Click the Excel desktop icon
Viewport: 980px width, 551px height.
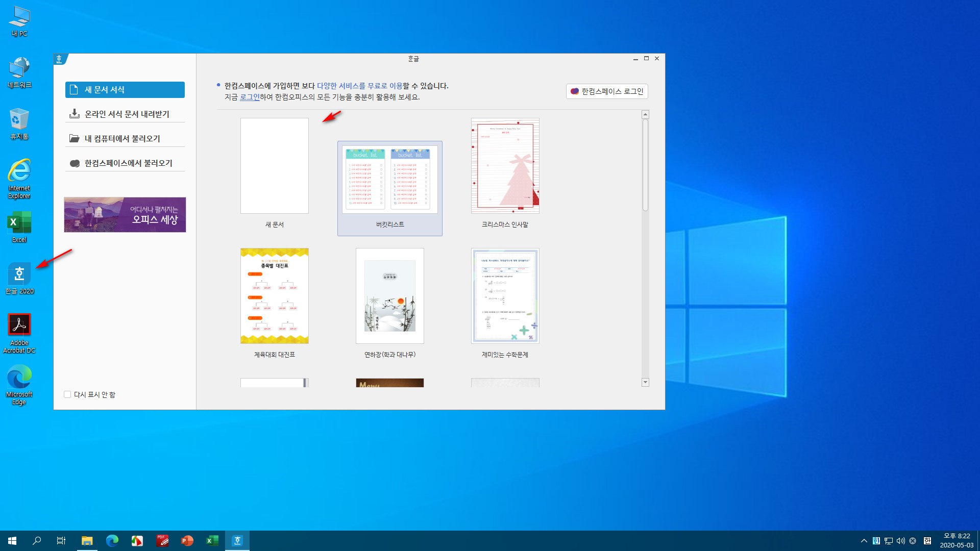click(x=19, y=228)
